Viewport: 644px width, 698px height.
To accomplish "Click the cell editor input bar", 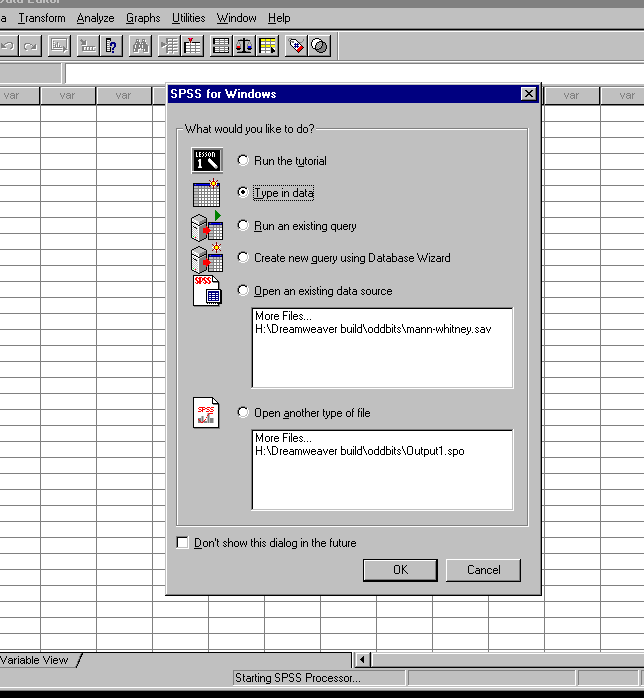I will click(354, 73).
